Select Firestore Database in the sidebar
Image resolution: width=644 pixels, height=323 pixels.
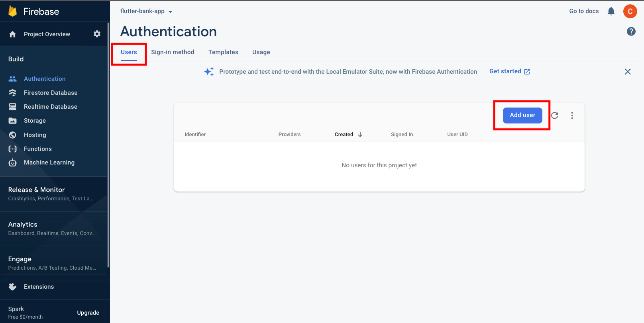click(x=51, y=93)
